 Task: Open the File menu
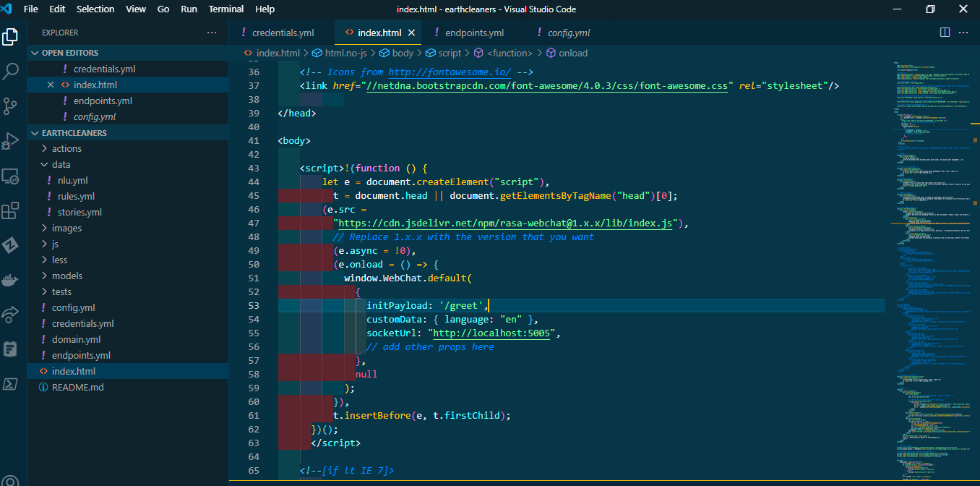click(x=31, y=9)
